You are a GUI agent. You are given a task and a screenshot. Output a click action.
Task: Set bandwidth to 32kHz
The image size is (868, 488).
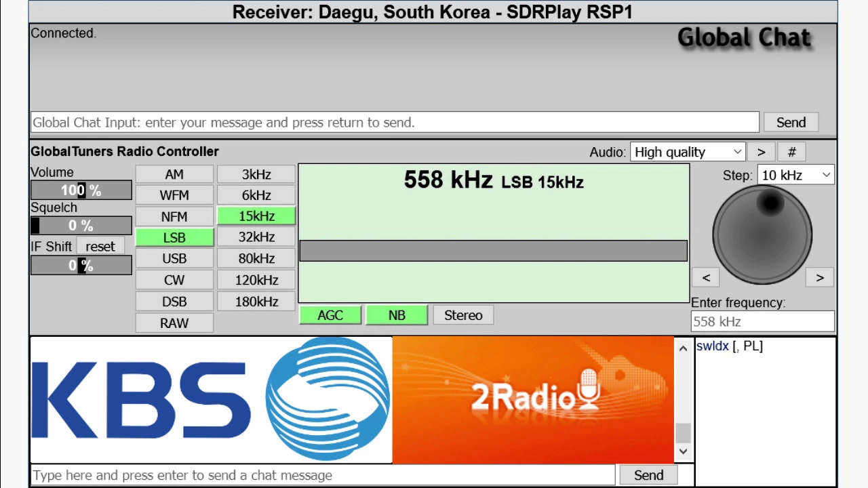tap(256, 237)
